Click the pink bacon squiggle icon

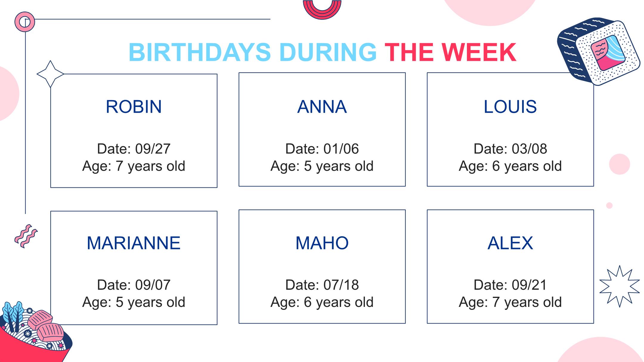coord(26,236)
